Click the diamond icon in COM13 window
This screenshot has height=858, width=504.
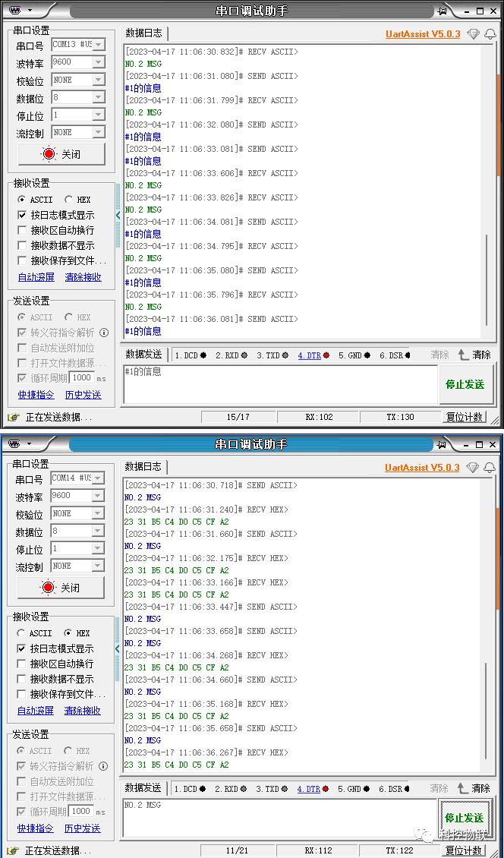(x=474, y=34)
